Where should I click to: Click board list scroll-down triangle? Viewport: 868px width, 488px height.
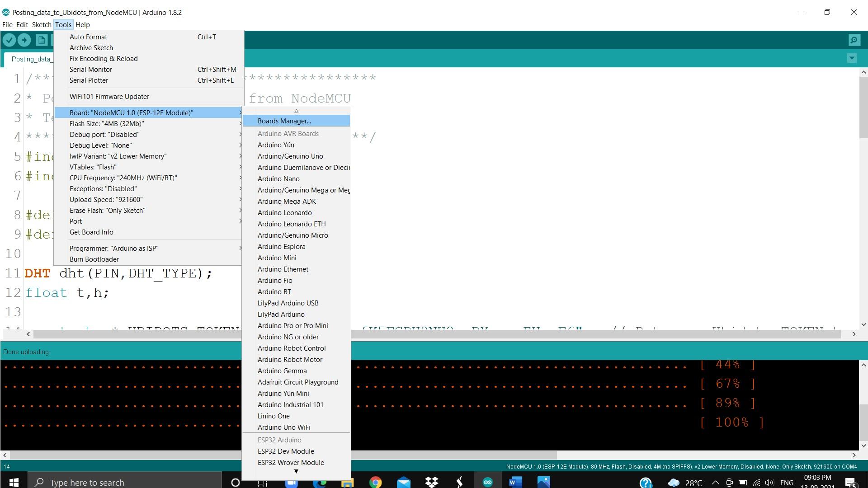tap(296, 472)
